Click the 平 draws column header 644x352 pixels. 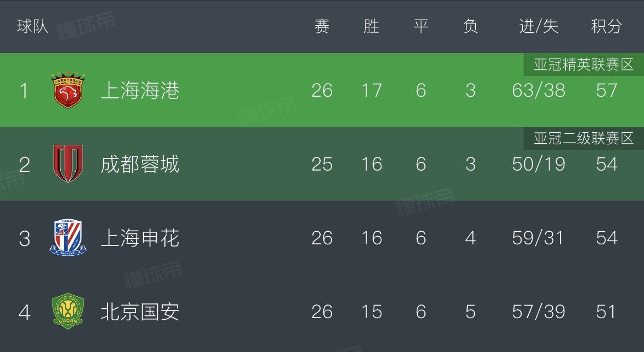tap(421, 26)
